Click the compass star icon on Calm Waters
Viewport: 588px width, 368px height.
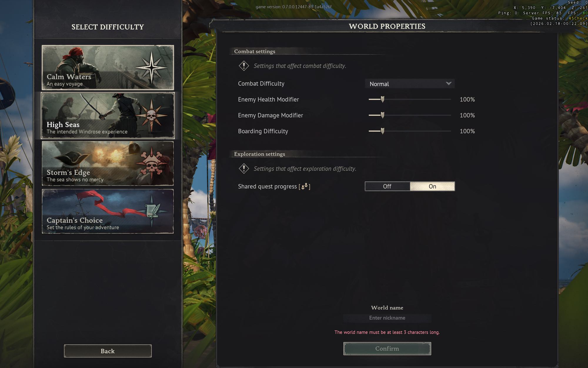pos(151,67)
